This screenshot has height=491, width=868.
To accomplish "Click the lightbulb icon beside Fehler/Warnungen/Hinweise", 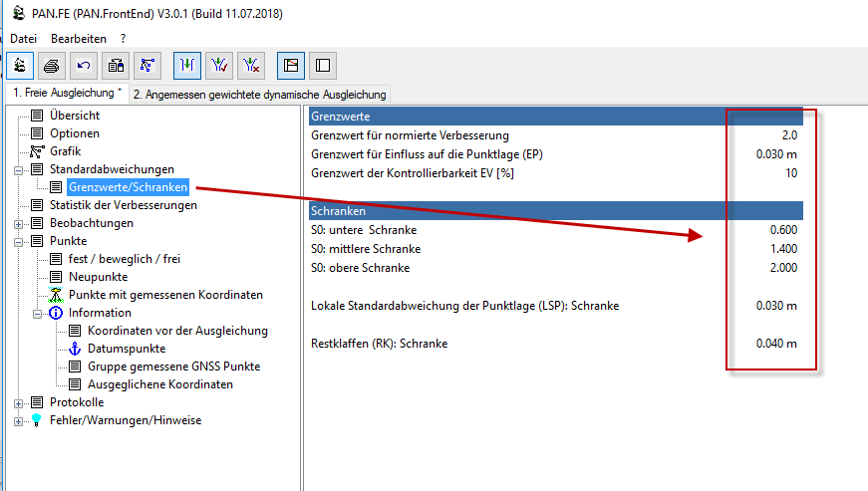I will [x=38, y=420].
